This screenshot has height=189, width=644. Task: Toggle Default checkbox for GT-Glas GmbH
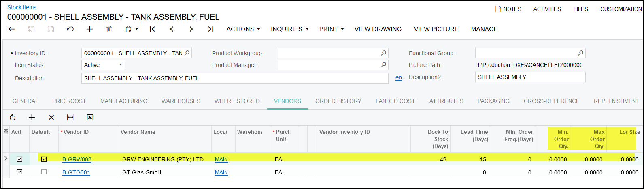[44, 172]
